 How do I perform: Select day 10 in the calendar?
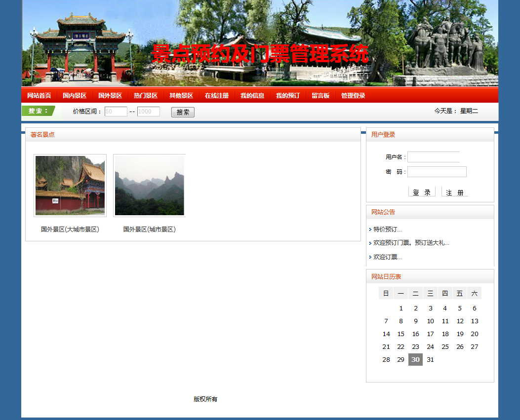pyautogui.click(x=430, y=321)
